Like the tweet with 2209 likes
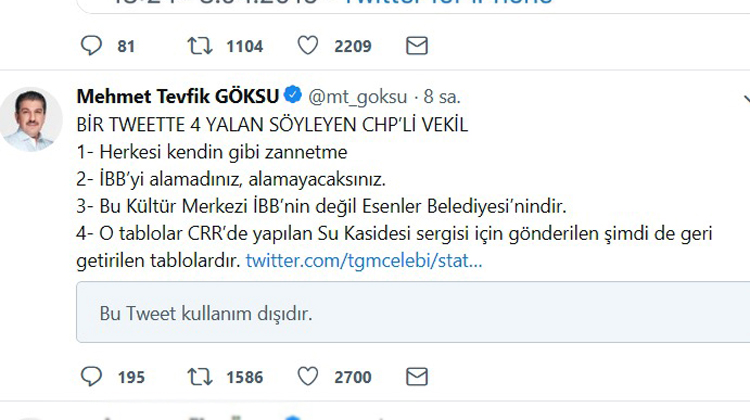The width and height of the screenshot is (750, 420). point(308,46)
